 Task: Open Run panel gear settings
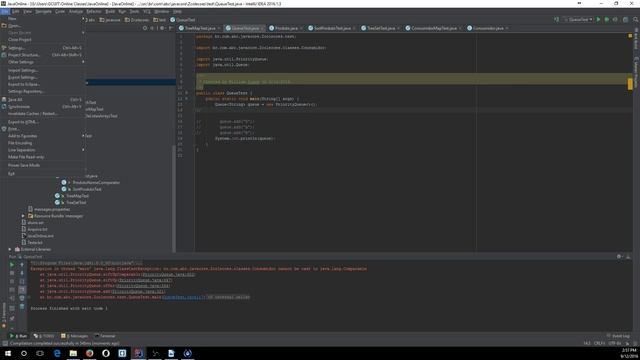(619, 256)
